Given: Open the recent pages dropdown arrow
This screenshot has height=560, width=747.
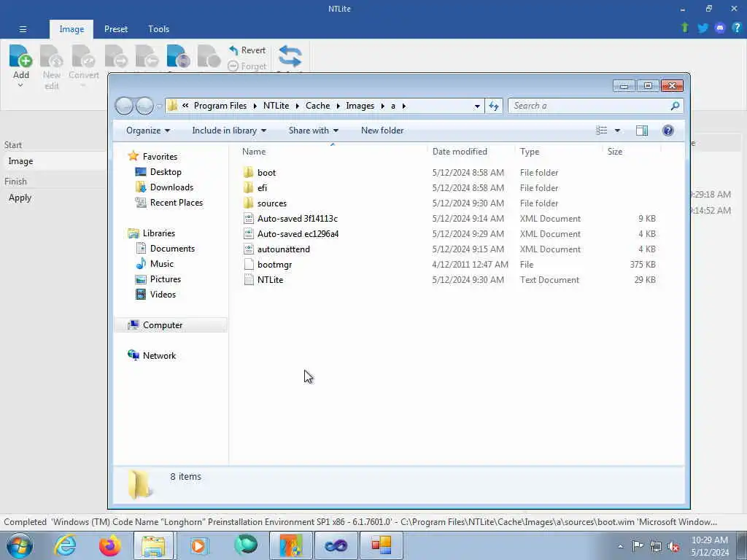Looking at the screenshot, I should point(159,106).
